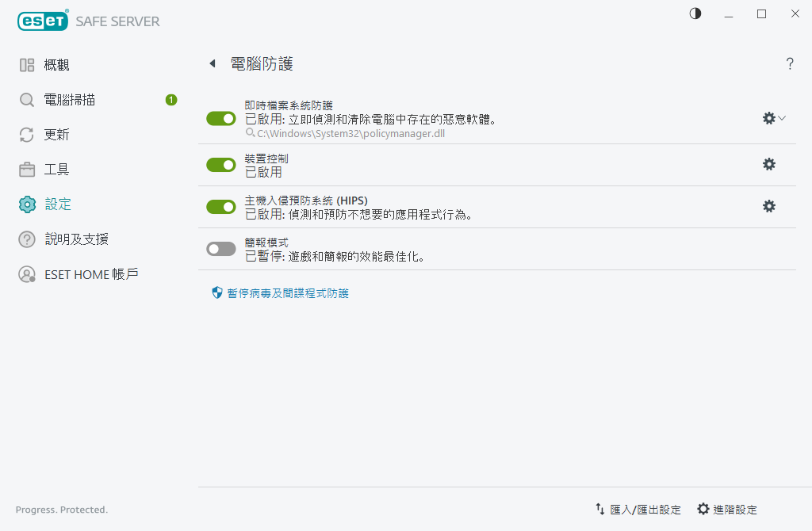812x531 pixels.
Task: Click the back arrow beside 電腦防護
Action: (x=212, y=63)
